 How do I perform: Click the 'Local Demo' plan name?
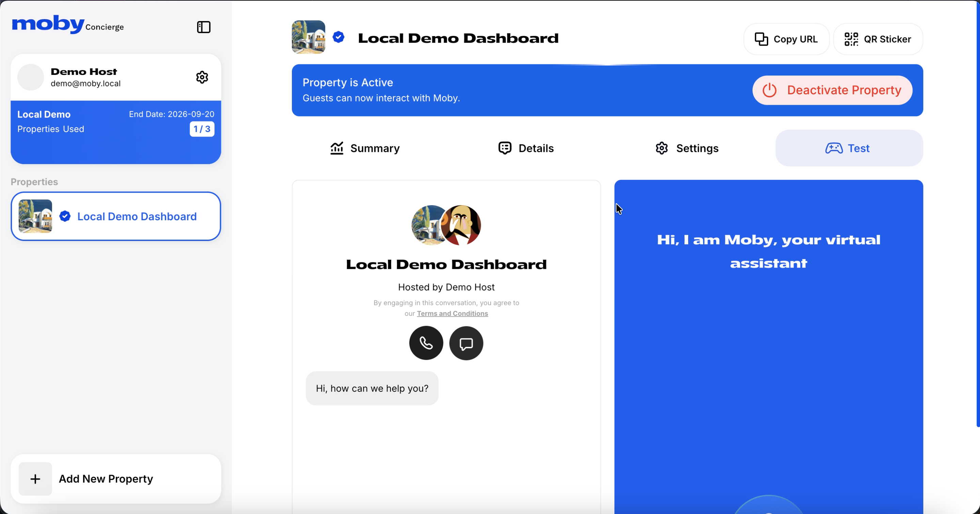pos(44,114)
